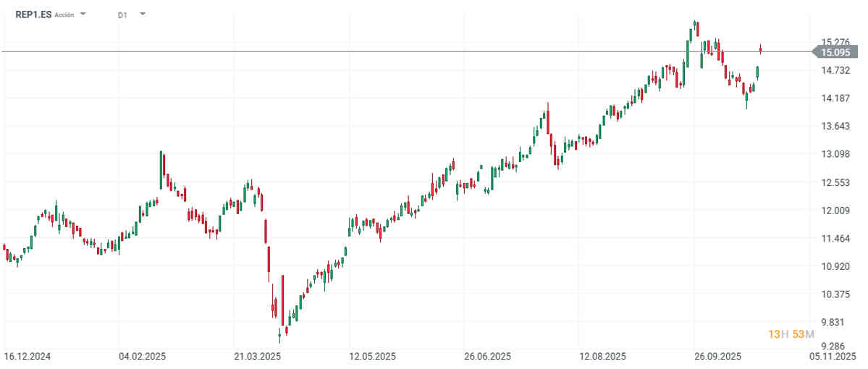
Task: Click the 9.286 bottom price label
Action: point(835,346)
